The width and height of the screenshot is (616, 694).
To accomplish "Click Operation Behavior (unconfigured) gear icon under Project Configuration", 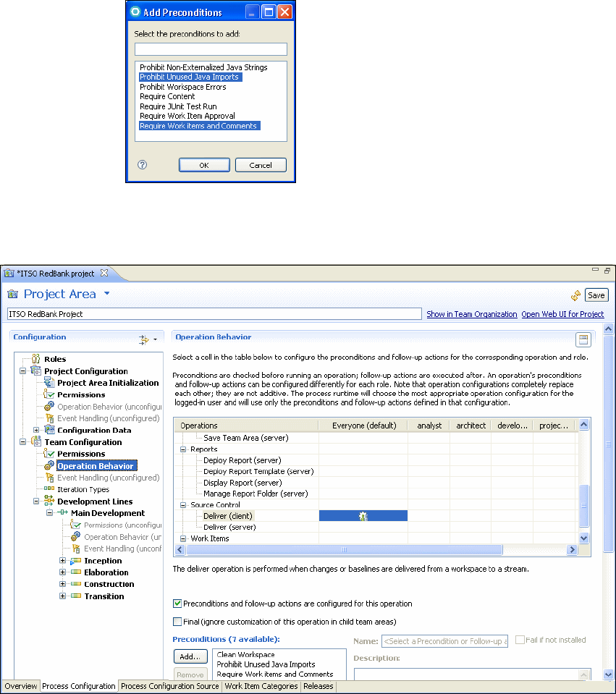I will click(x=49, y=406).
